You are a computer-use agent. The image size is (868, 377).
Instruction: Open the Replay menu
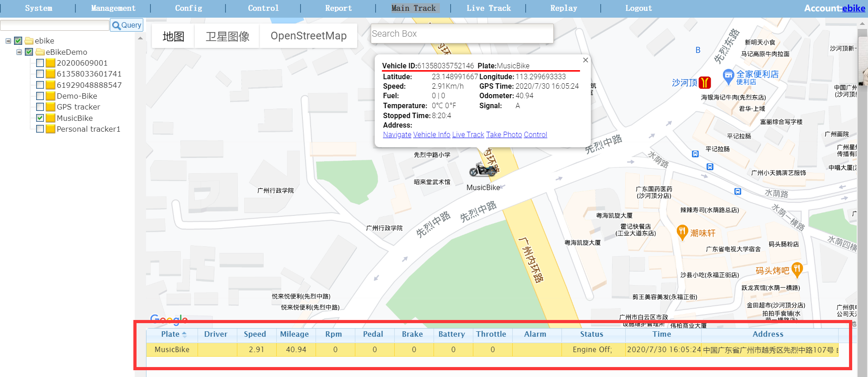pos(563,8)
